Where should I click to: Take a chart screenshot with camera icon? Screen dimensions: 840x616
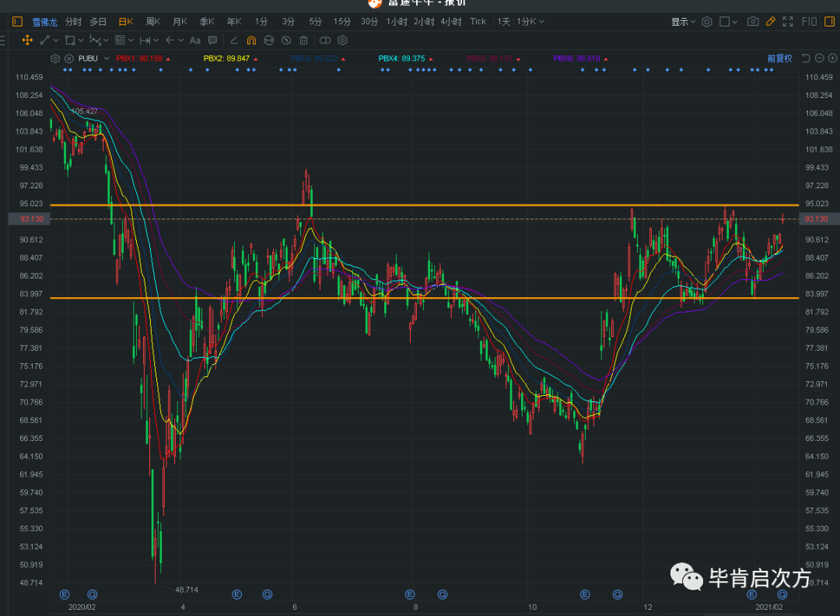pos(752,22)
